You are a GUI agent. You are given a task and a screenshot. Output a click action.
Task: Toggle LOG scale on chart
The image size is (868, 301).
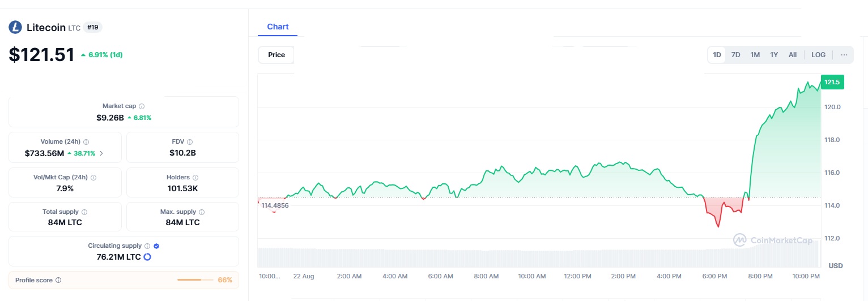(x=818, y=55)
